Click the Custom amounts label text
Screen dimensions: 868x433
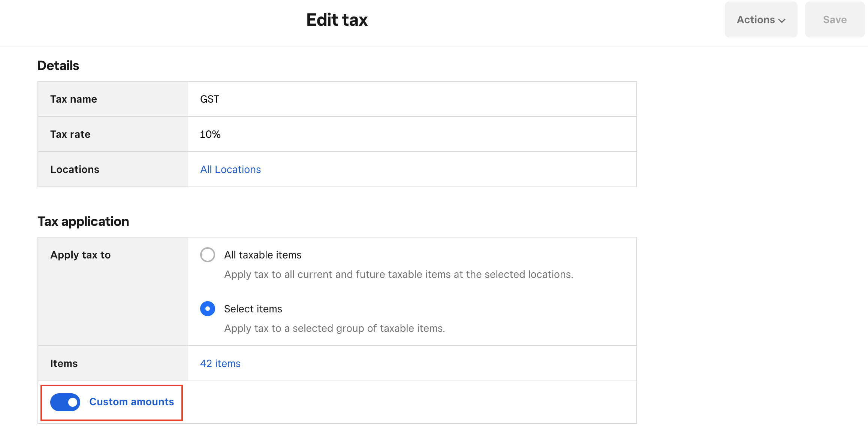132,402
